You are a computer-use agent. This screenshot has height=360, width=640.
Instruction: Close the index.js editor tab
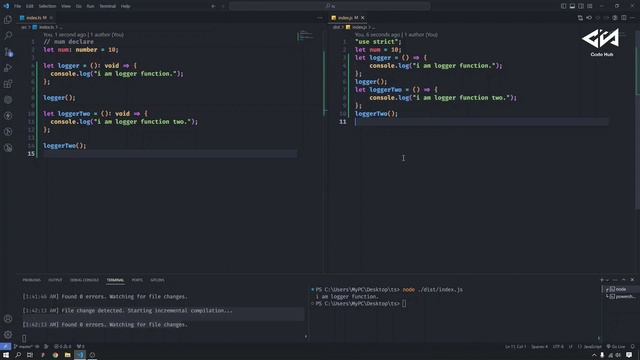tap(362, 18)
